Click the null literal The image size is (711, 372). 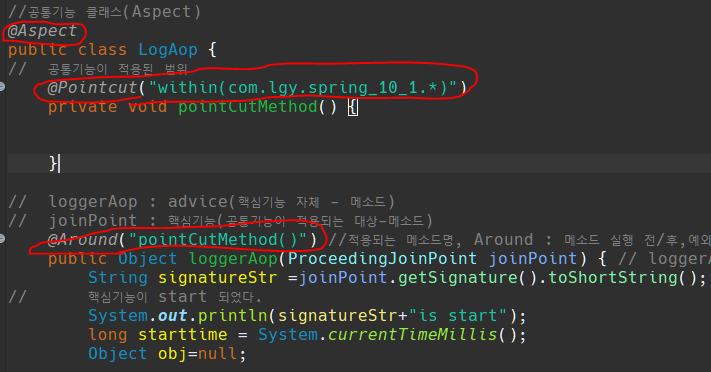(218, 354)
